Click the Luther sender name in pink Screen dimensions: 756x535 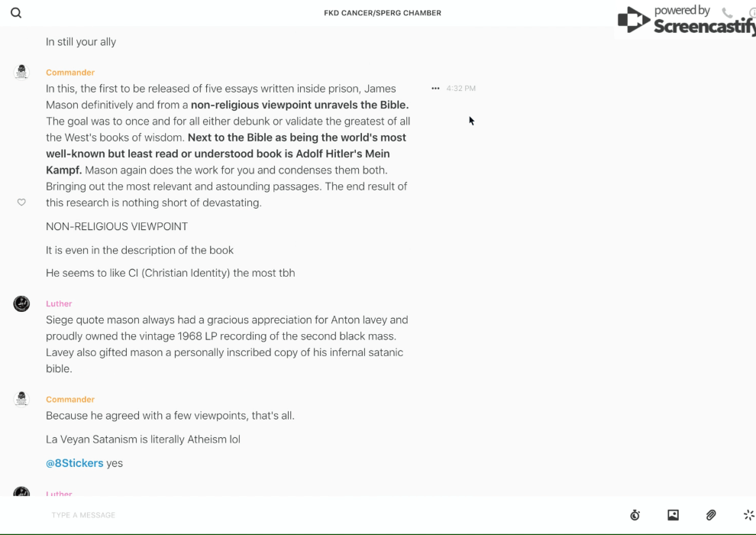59,303
